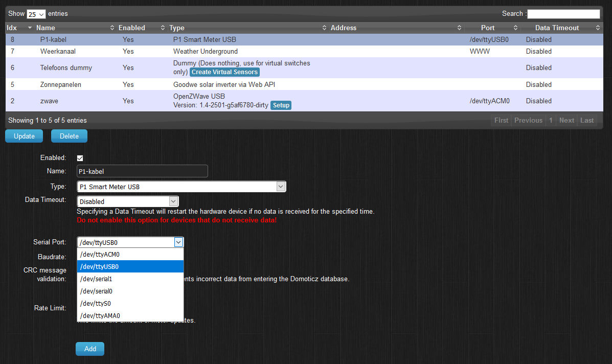
Task: Select the Weerkanaal hardware row
Action: point(304,52)
